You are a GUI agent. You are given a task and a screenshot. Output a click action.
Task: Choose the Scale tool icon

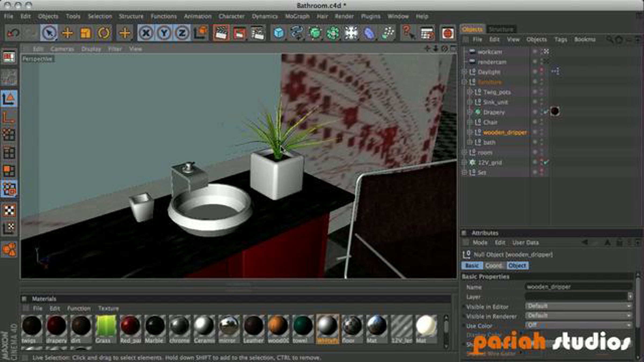tap(86, 33)
